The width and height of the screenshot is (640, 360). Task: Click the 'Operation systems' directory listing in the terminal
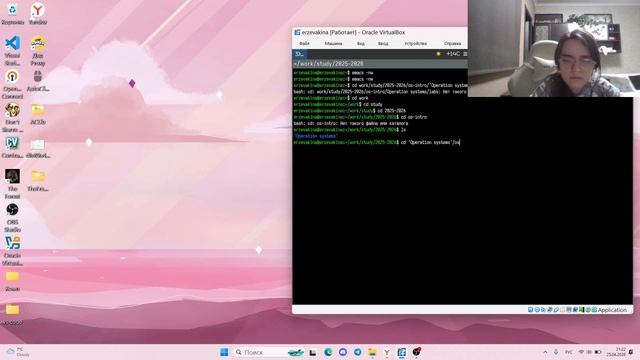316,136
